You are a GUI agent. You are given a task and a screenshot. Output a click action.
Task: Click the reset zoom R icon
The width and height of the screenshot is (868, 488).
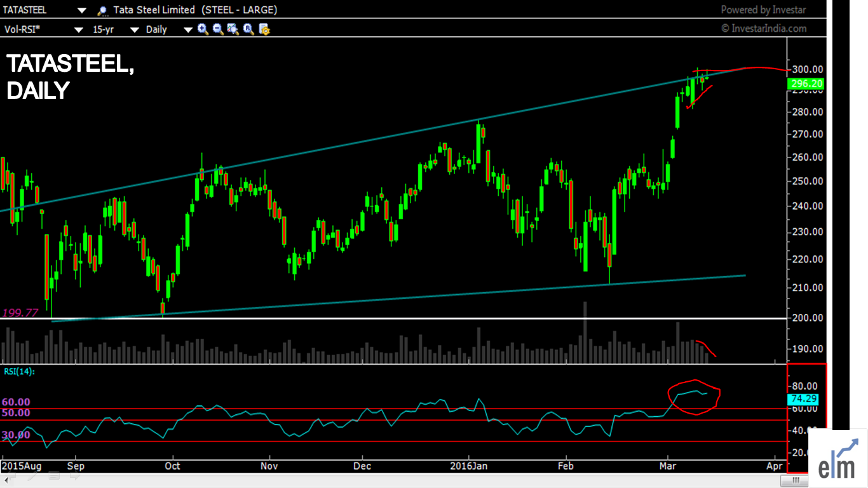click(x=248, y=29)
